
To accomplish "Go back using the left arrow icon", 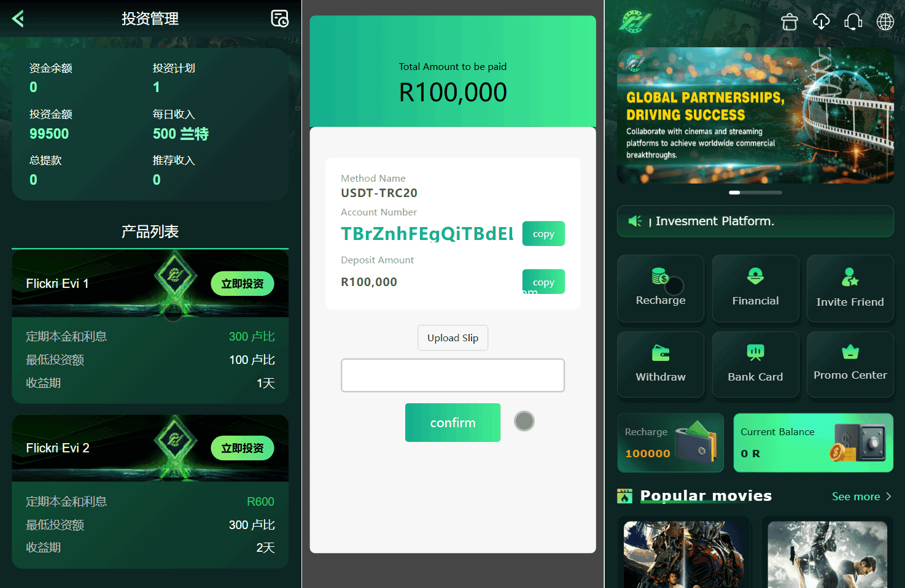I will coord(18,19).
